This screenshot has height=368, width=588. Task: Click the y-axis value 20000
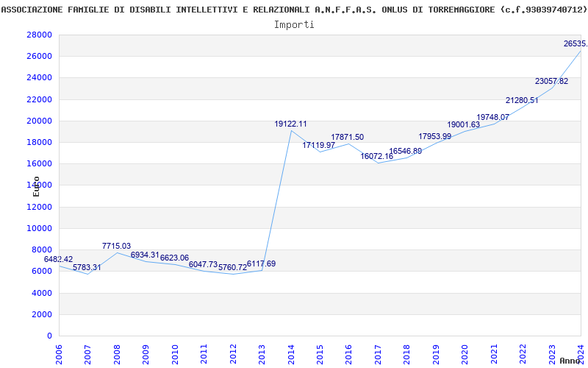pos(40,121)
